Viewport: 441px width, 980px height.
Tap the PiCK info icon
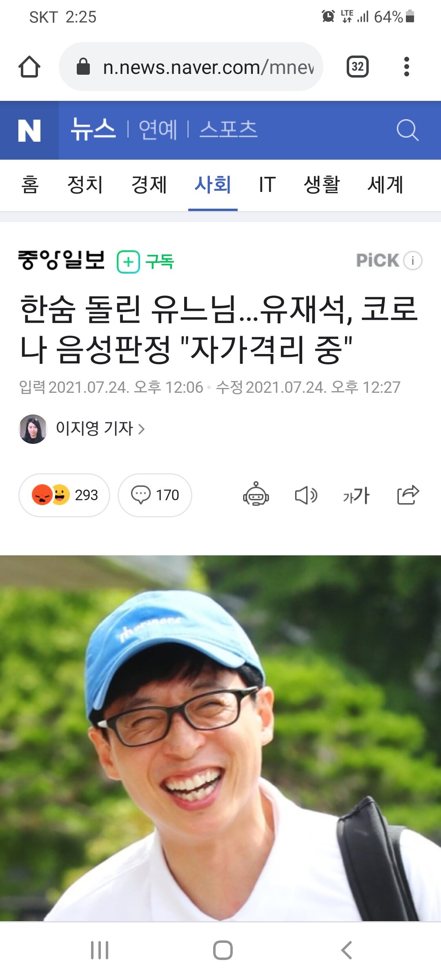[413, 261]
